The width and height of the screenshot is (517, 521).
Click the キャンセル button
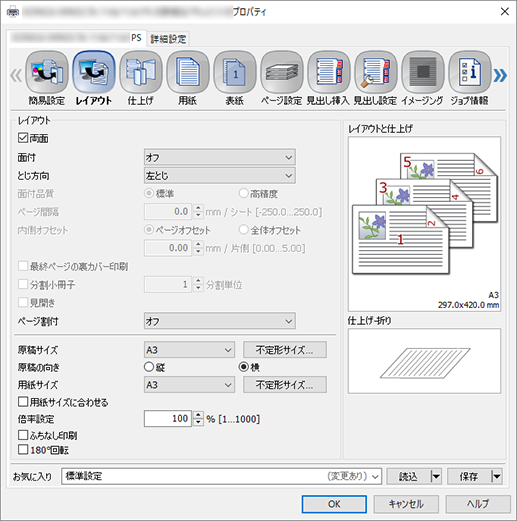[x=406, y=504]
